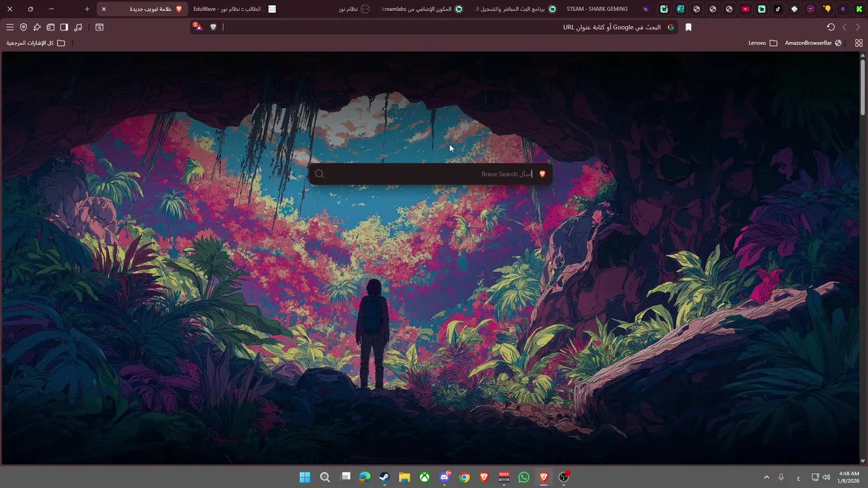Reload the page with the refresh icon

[x=831, y=27]
